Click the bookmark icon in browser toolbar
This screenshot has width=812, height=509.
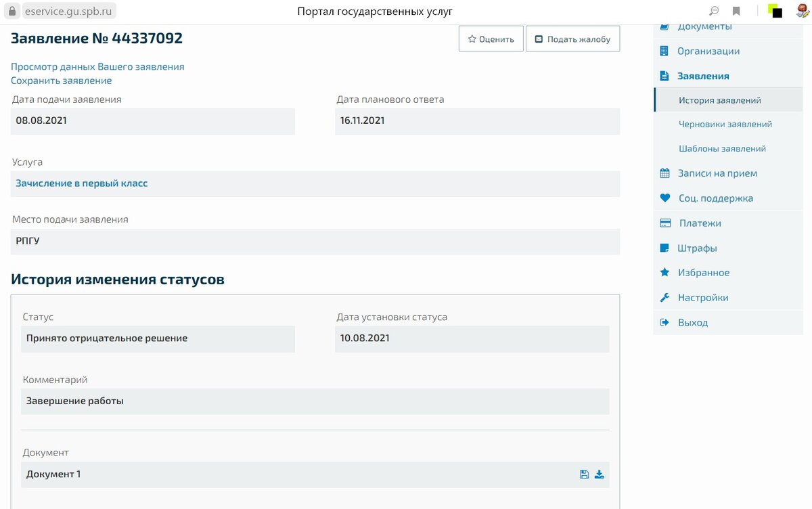click(x=736, y=12)
